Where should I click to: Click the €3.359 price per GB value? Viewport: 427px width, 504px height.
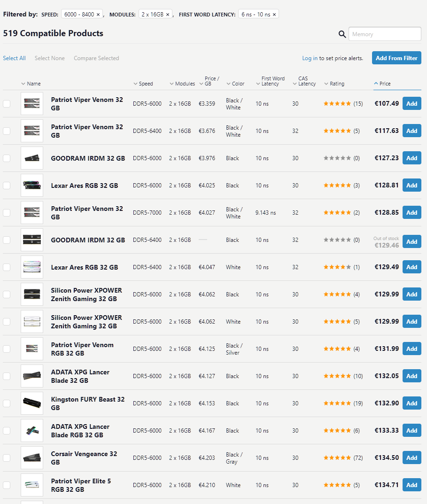[x=207, y=103]
